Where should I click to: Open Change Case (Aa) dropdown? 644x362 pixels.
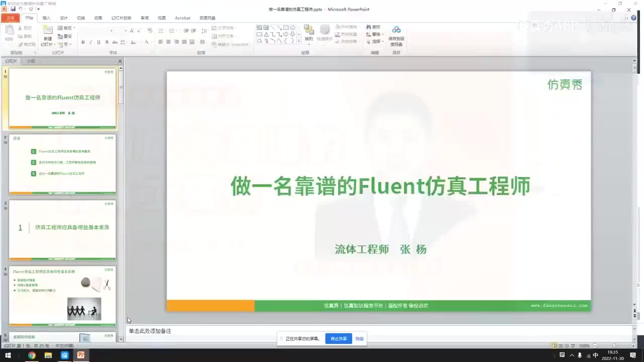[133, 42]
